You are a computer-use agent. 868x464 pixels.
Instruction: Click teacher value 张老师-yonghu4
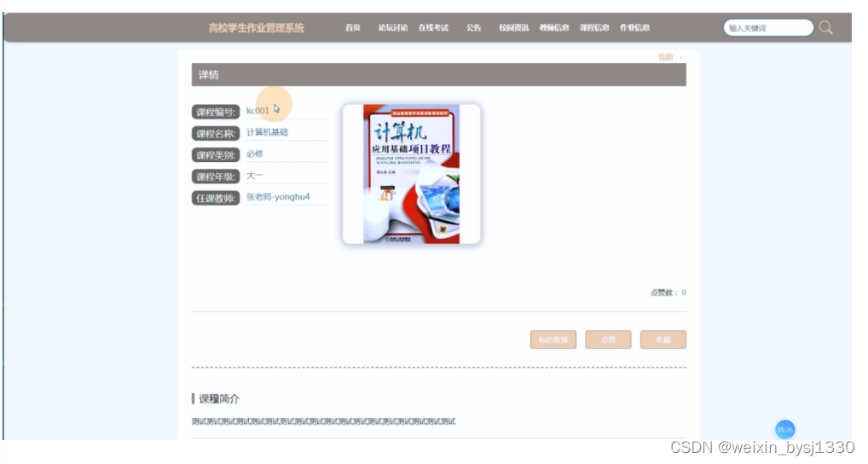point(278,197)
